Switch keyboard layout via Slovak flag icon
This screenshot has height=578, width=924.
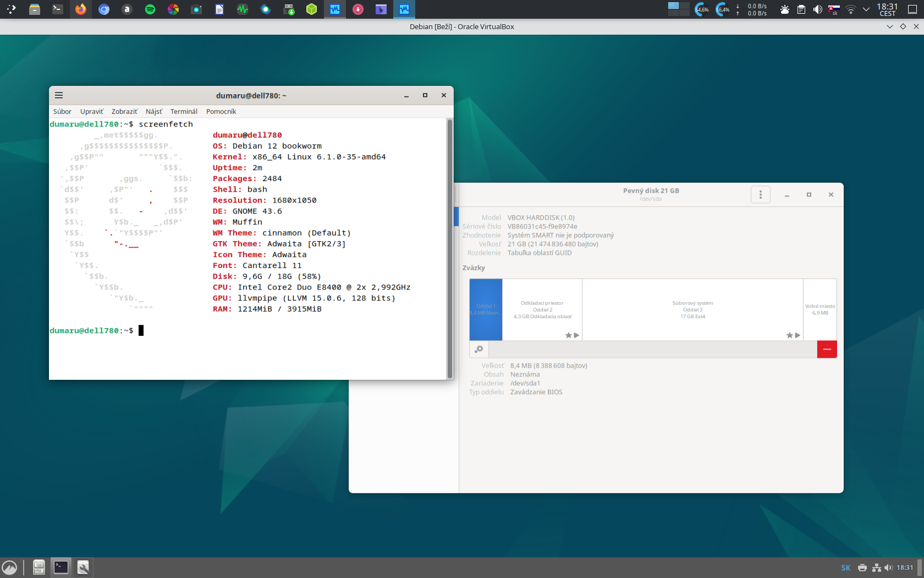(834, 9)
